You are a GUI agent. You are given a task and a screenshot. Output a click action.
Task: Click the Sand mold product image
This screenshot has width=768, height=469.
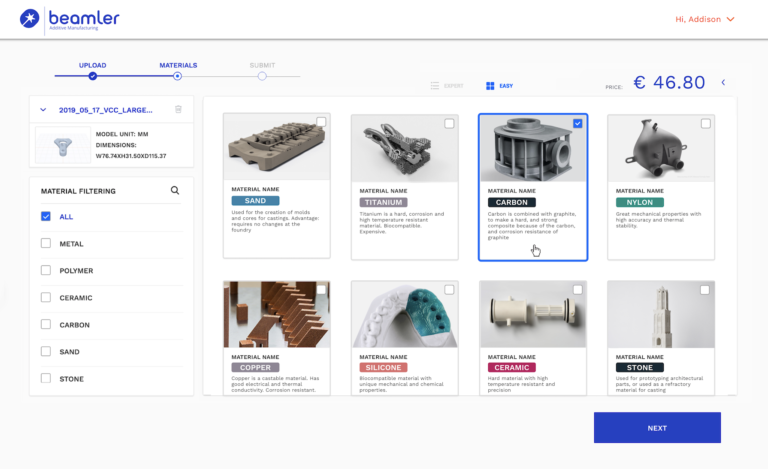(x=277, y=147)
